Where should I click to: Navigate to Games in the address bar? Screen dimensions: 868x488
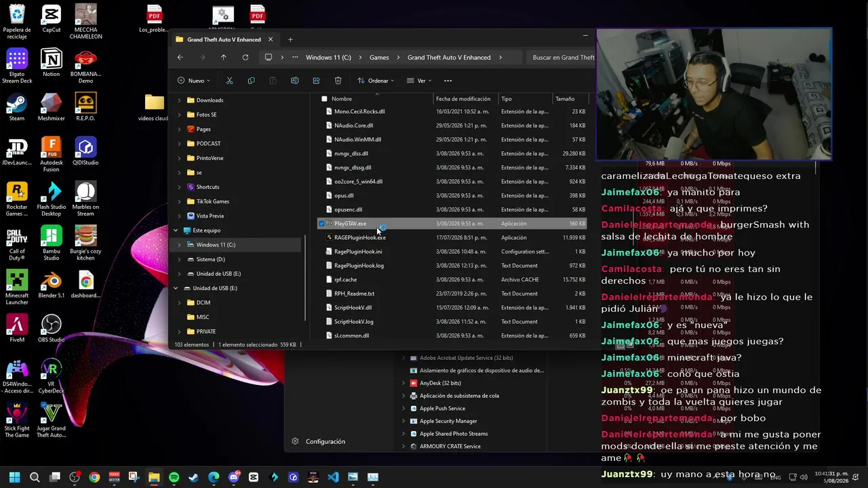coord(379,58)
